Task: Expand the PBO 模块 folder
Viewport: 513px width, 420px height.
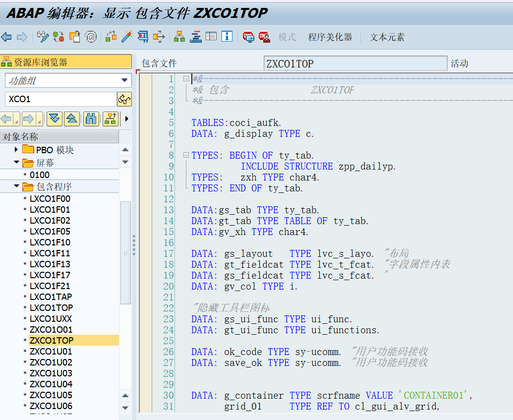Action: point(16,150)
